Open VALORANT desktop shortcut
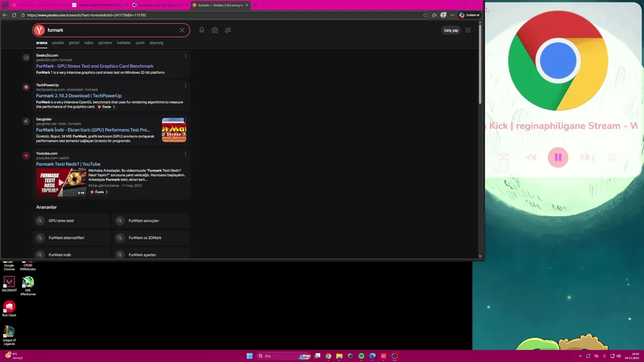The height and width of the screenshot is (362, 644). click(x=9, y=285)
